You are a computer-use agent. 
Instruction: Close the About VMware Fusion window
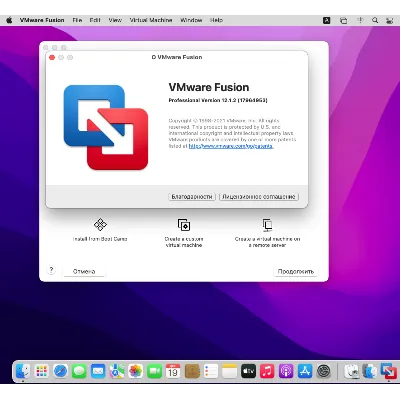click(x=52, y=58)
